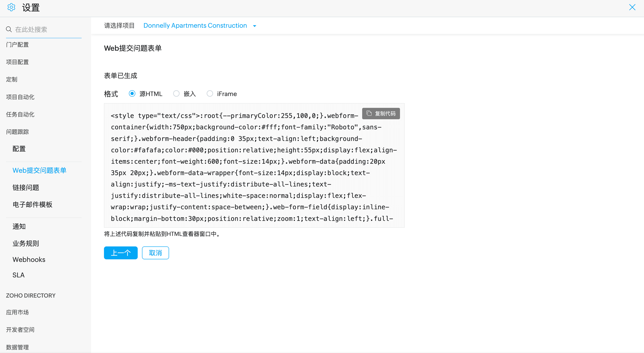Select the 源HTML format radio button

coord(132,93)
